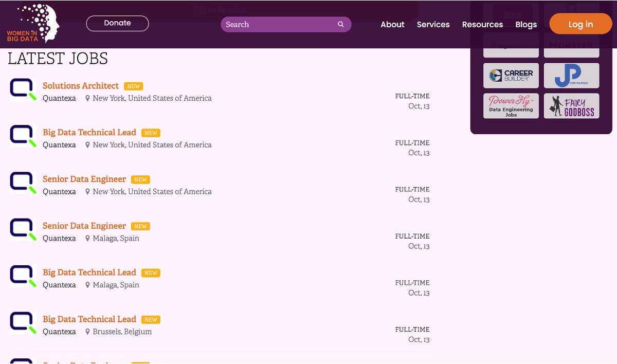This screenshot has width=617, height=364.
Task: Open the About menu
Action: tap(392, 24)
